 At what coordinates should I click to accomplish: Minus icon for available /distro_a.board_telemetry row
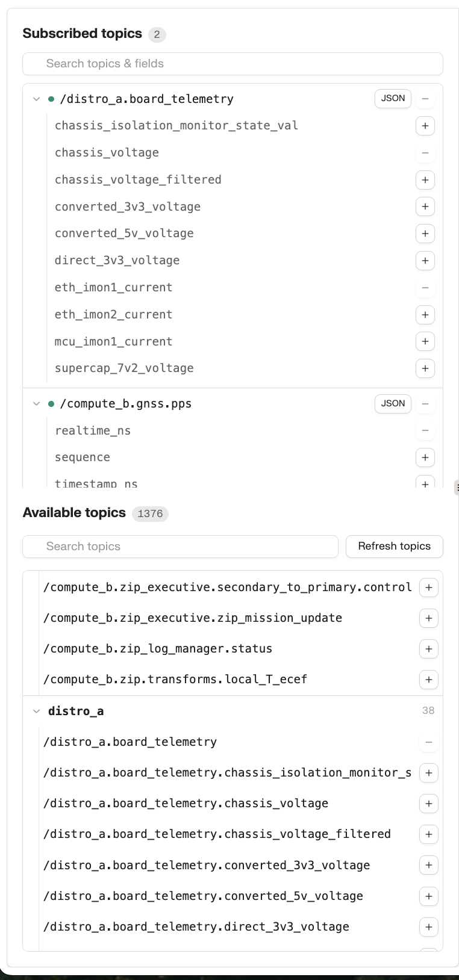point(429,742)
